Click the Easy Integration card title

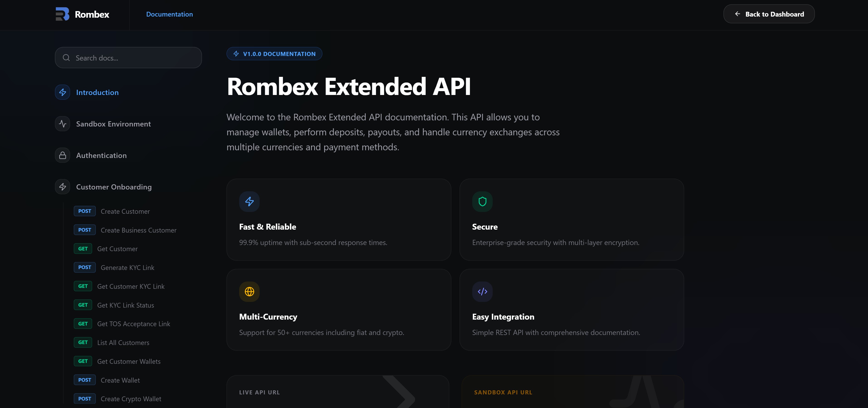(503, 317)
